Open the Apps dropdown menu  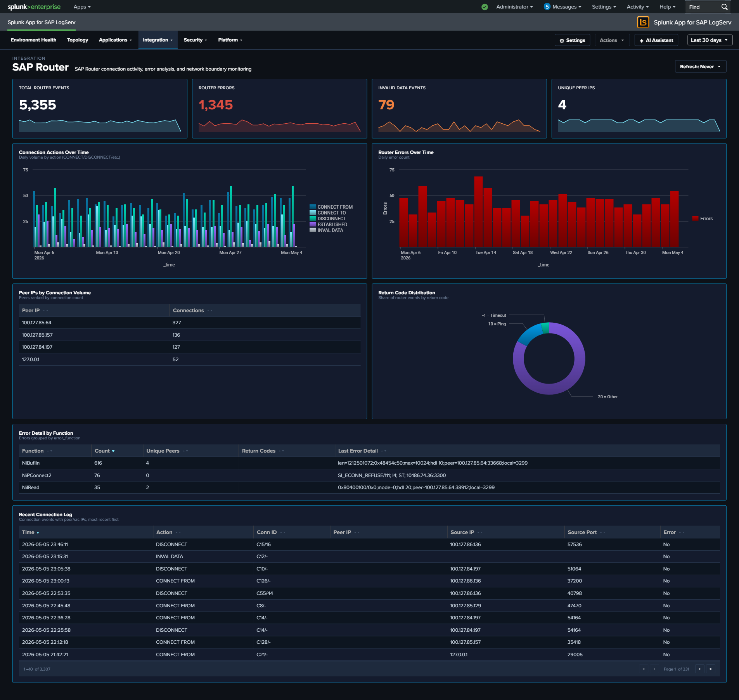tap(82, 7)
